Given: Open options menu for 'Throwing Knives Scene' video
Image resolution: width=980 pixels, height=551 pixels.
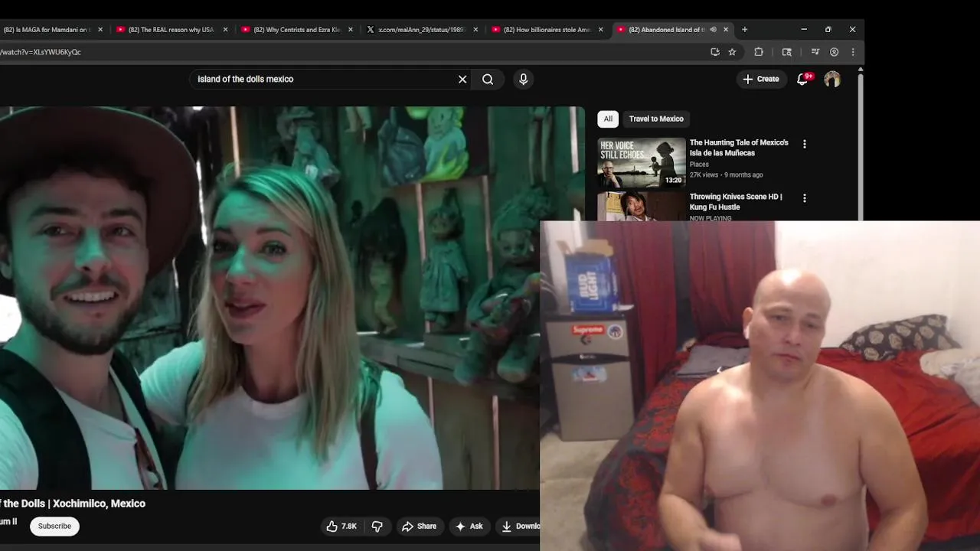Looking at the screenshot, I should pyautogui.click(x=804, y=198).
